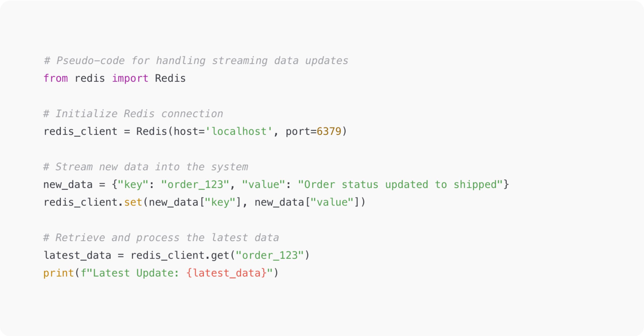This screenshot has height=336, width=644.
Task: Click the "order_123" string in the dictionary
Action: pyautogui.click(x=195, y=184)
